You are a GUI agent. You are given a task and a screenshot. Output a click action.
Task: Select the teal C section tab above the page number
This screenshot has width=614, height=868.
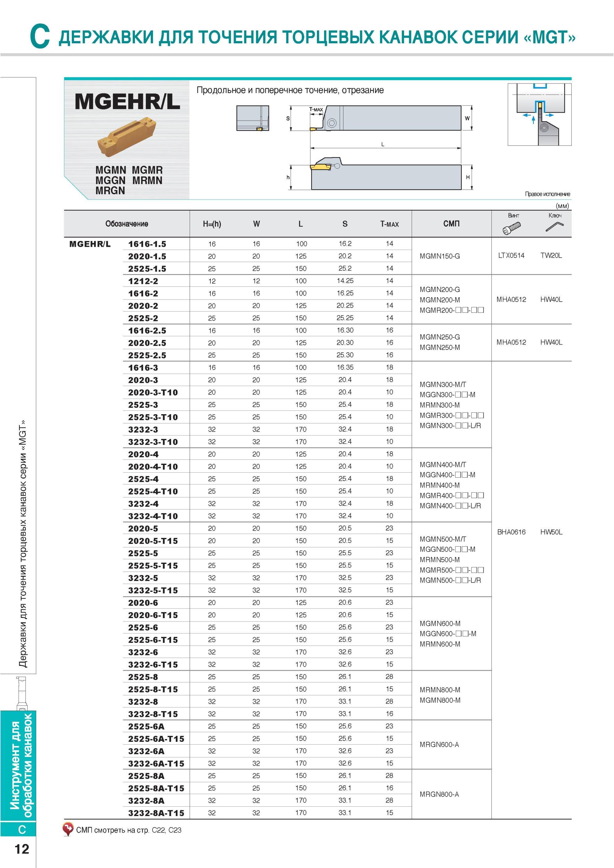click(x=19, y=829)
